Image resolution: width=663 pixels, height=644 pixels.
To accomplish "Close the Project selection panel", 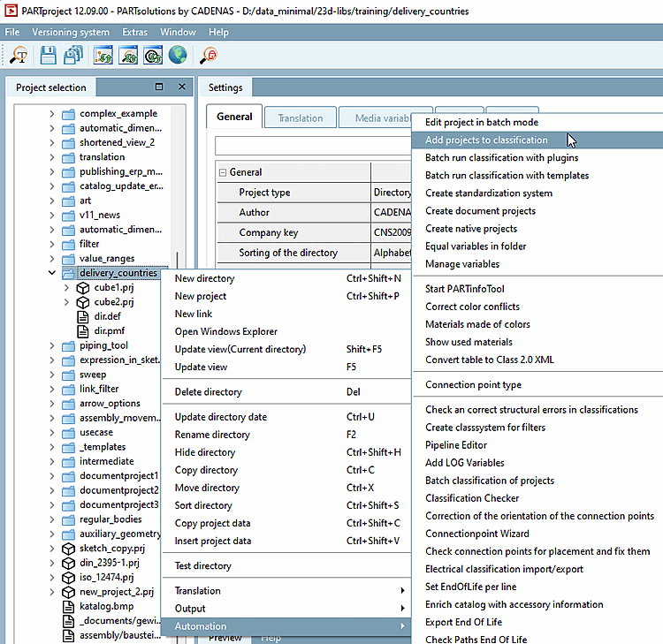I will click(x=181, y=87).
